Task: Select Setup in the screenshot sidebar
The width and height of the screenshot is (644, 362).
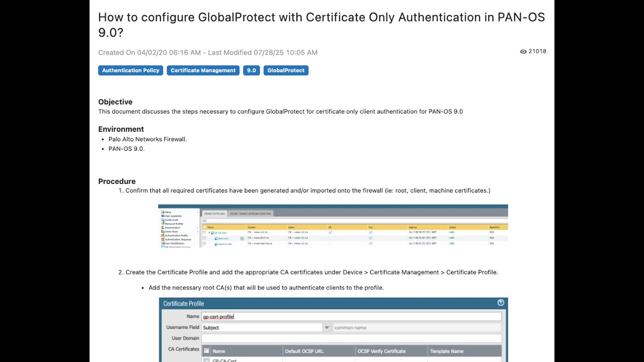Action: [x=166, y=212]
